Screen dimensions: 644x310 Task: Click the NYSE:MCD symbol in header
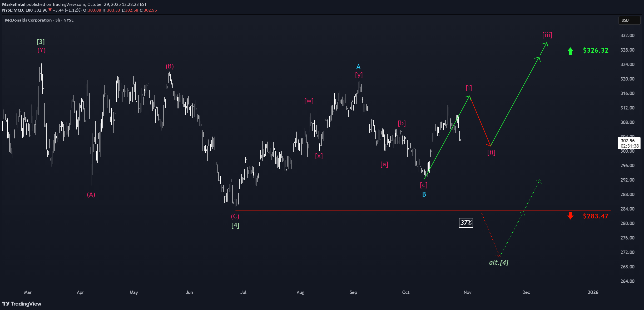click(x=13, y=10)
